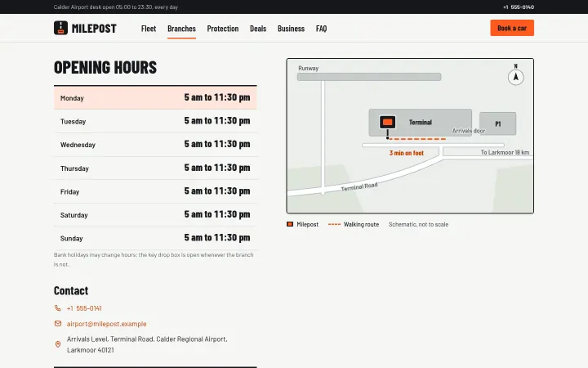The image size is (588, 368).
Task: Click the phone icon in Contact section
Action: pos(58,308)
